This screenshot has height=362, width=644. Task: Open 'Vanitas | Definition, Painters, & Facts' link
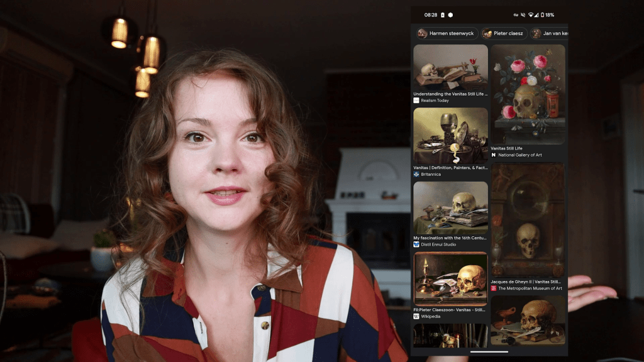pyautogui.click(x=450, y=168)
